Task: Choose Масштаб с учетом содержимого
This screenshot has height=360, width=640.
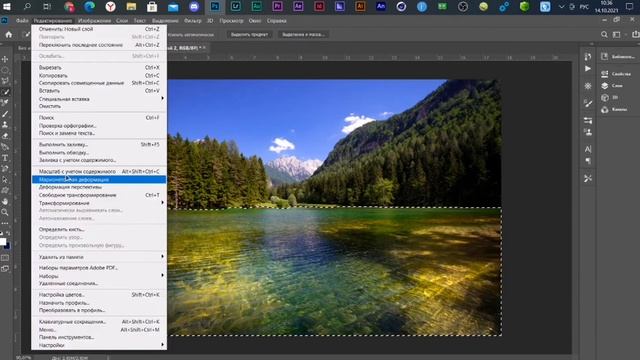Action: click(99, 171)
